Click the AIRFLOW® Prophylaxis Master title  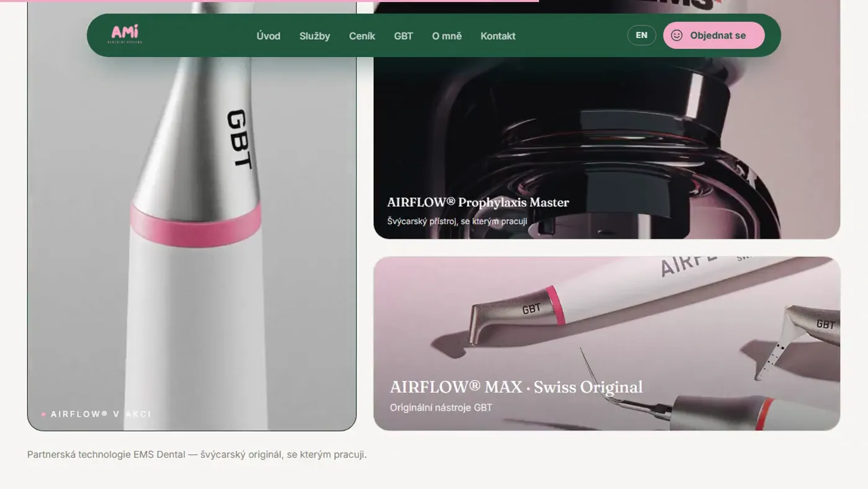(478, 202)
